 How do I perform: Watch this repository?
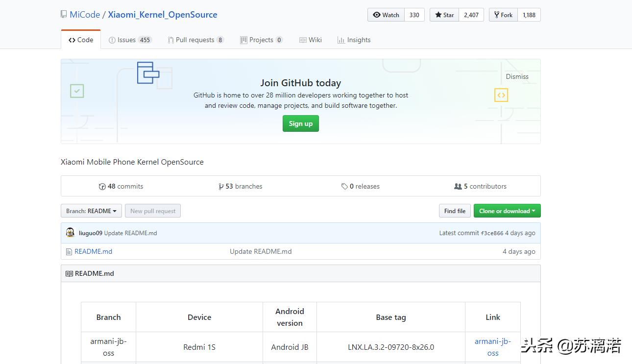(386, 15)
